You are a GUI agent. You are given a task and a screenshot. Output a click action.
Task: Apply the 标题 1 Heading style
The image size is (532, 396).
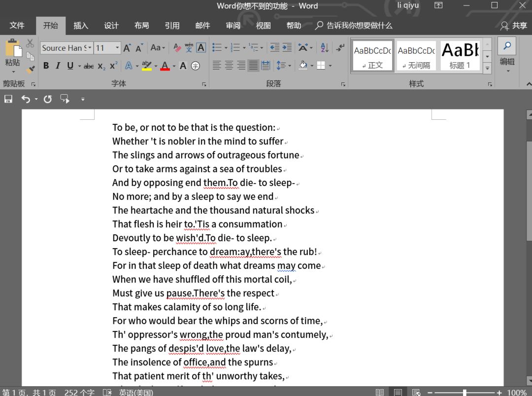[460, 55]
